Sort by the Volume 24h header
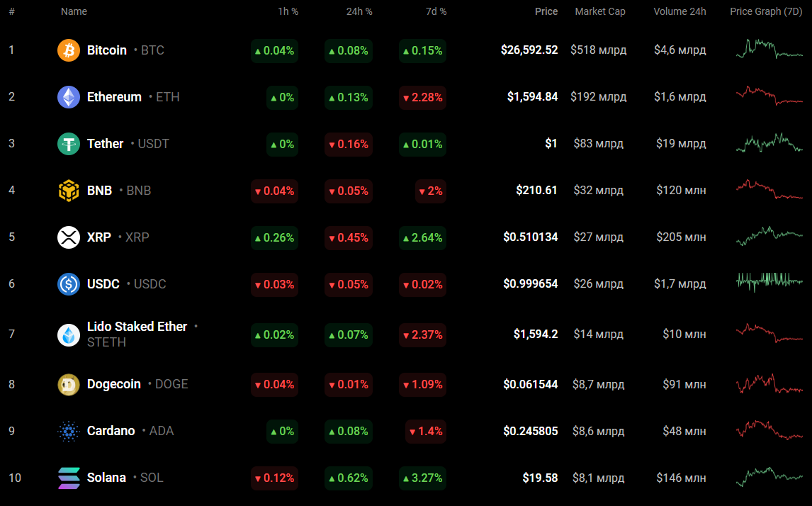 680,11
